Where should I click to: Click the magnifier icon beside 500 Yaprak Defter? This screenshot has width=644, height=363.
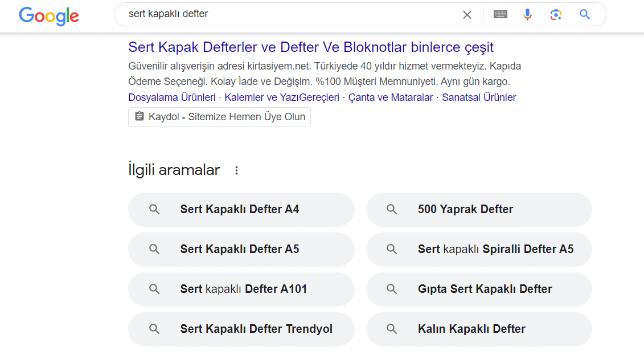392,209
